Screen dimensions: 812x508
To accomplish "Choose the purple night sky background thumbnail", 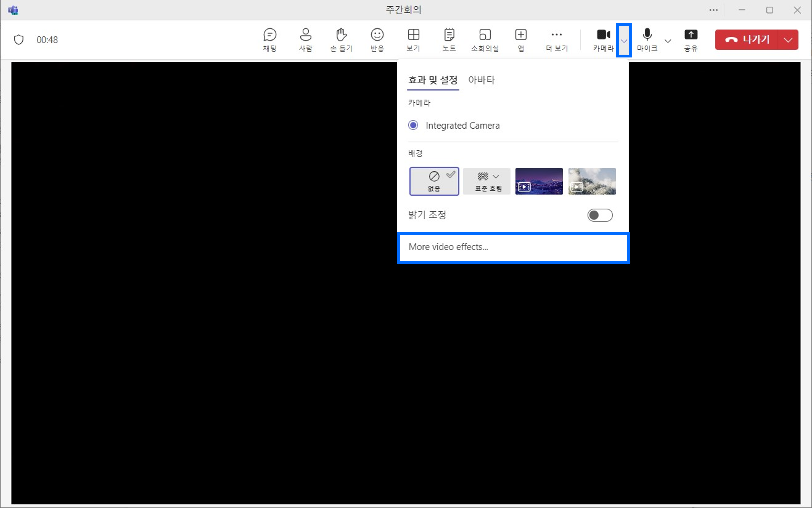I will coord(539,181).
